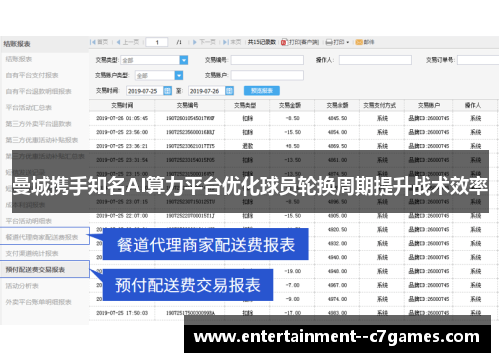The image size is (500, 362).
Task: Focus the 交易编号 input field
Action: point(267,60)
